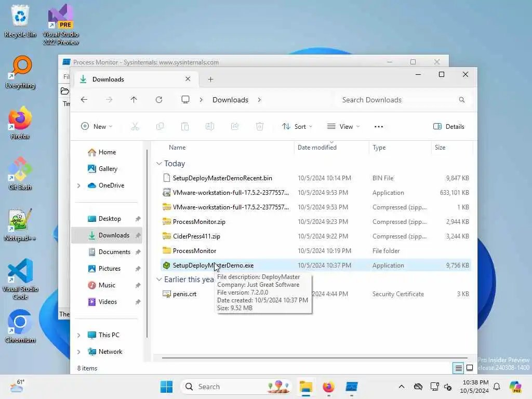Click the search magnifier in Search Downloads
This screenshot has width=532, height=399.
462,100
